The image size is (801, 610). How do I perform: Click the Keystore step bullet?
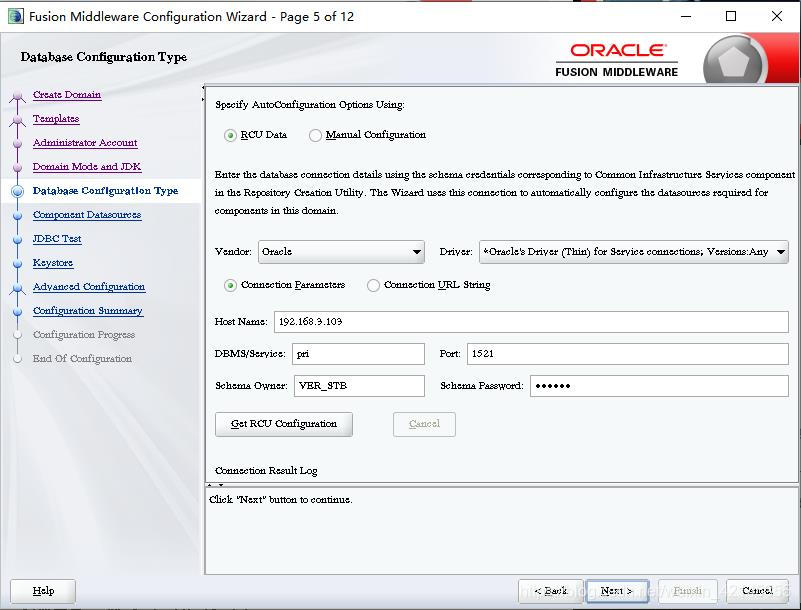tap(17, 264)
